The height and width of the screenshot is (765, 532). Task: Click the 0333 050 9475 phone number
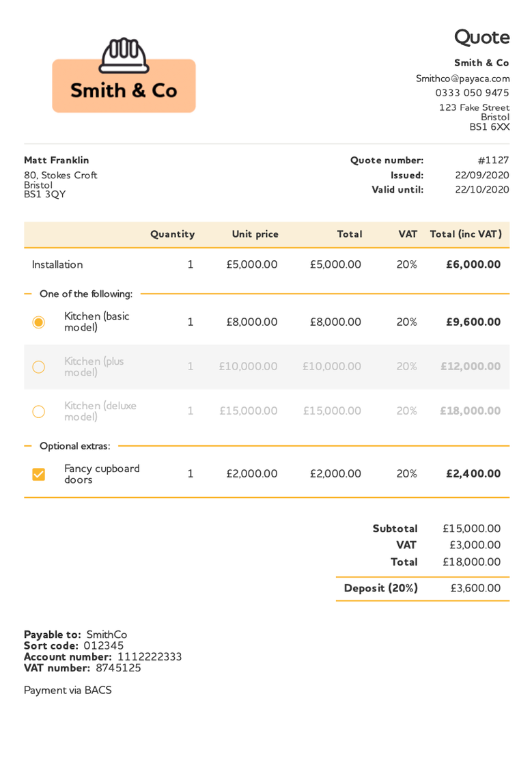coord(472,93)
